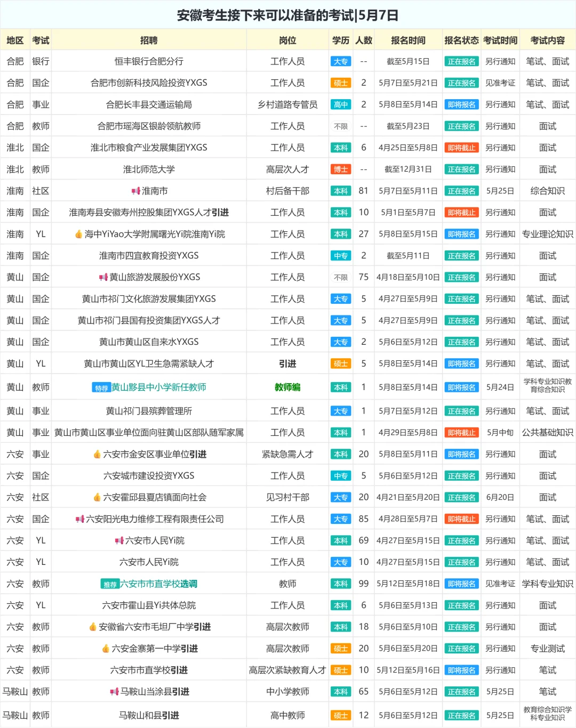
Task: Open the 黄山黟县中小学新任教师 green link
Action: coord(158,387)
